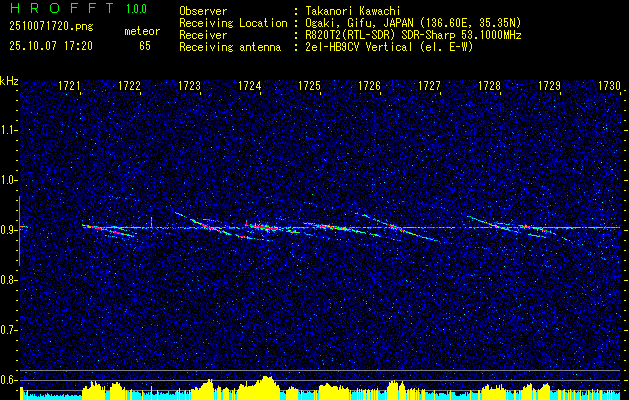Click the meteor count value 65
Viewport: 629px width, 400px height.
(145, 46)
